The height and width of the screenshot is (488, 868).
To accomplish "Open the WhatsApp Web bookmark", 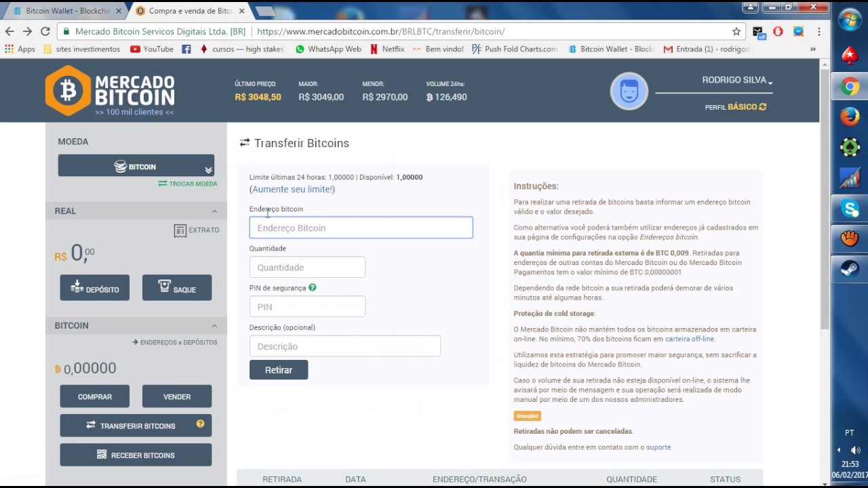I will click(328, 49).
